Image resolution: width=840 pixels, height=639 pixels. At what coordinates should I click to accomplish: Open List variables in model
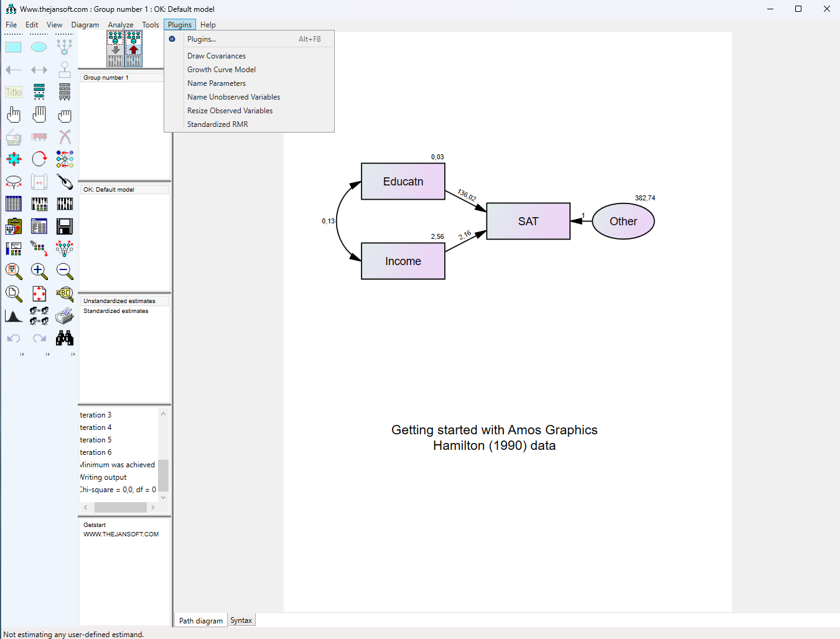coord(39,92)
